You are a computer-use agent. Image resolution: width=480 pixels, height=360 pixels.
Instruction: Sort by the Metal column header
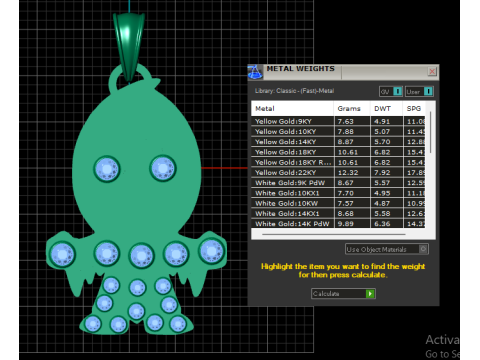tap(292, 108)
